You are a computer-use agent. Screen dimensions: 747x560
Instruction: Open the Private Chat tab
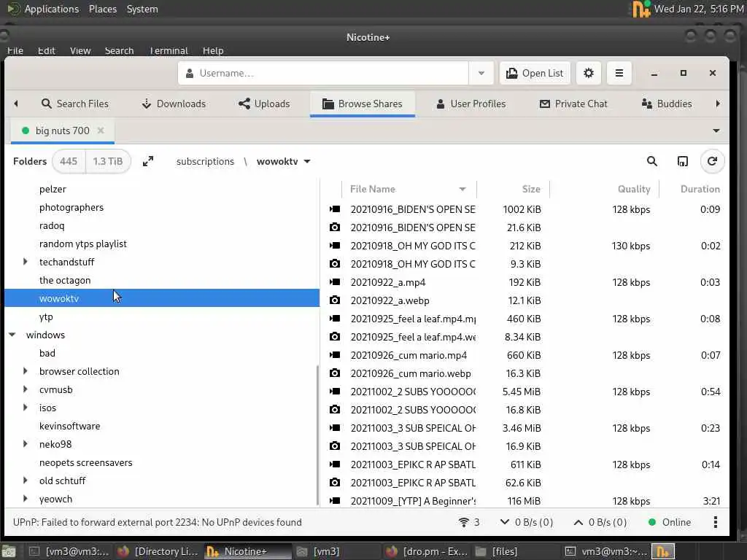tap(573, 104)
